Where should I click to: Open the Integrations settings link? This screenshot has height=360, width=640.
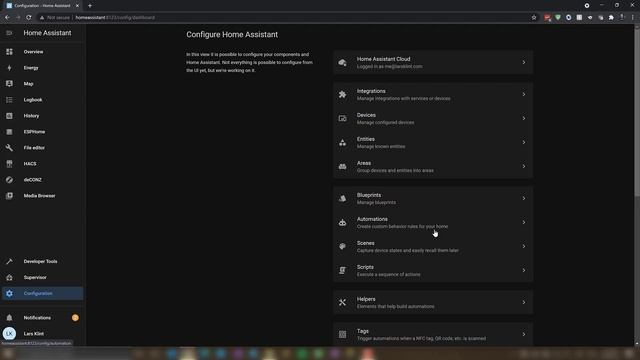433,94
